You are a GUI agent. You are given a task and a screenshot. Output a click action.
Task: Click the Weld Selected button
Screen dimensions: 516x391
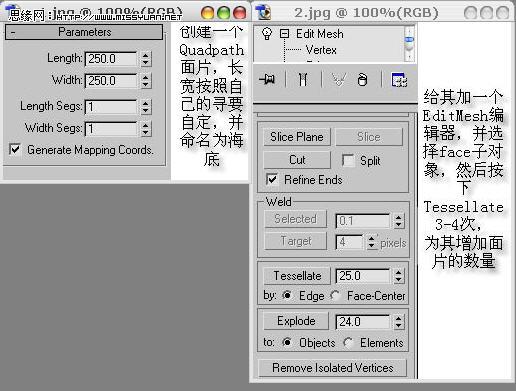[295, 219]
